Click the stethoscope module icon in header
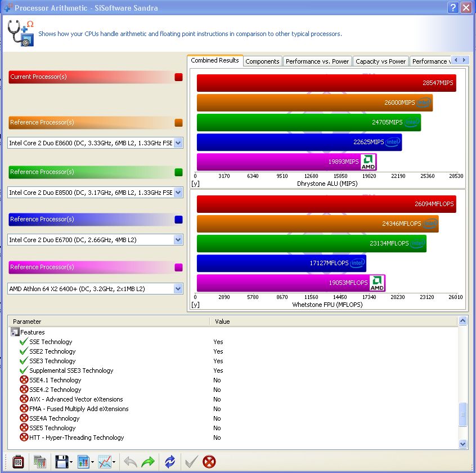Viewport: 476px width, 473px height. [x=21, y=33]
